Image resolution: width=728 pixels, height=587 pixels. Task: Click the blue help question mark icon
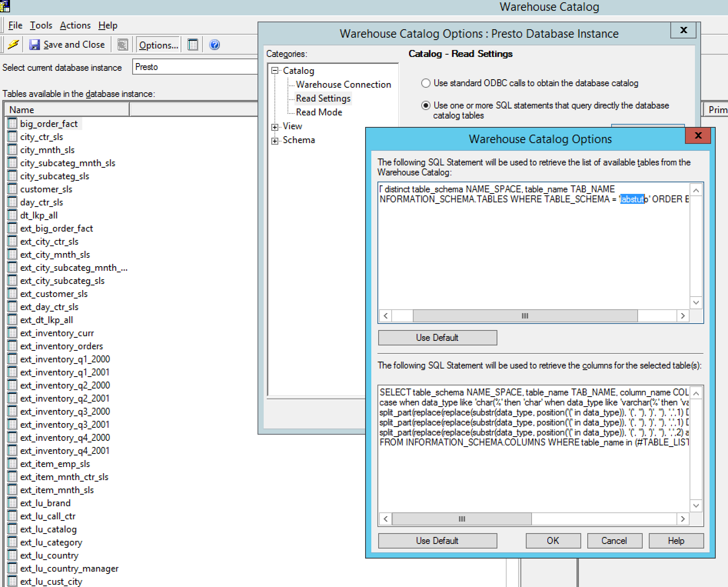pyautogui.click(x=214, y=45)
